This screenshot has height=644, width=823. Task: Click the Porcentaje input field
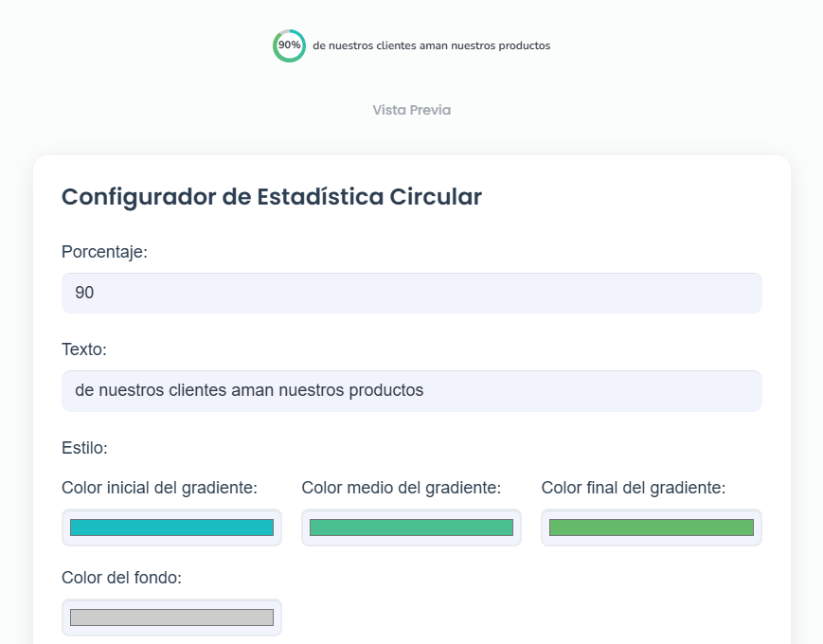tap(411, 293)
